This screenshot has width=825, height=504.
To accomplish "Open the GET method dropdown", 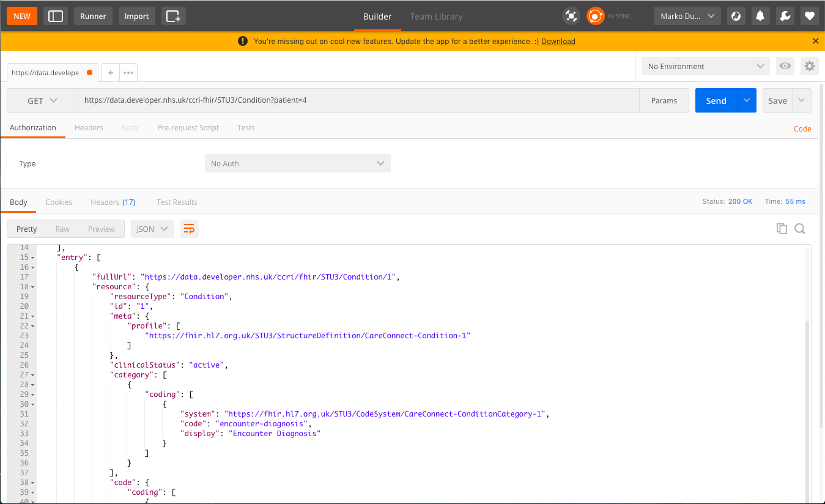I will point(42,100).
